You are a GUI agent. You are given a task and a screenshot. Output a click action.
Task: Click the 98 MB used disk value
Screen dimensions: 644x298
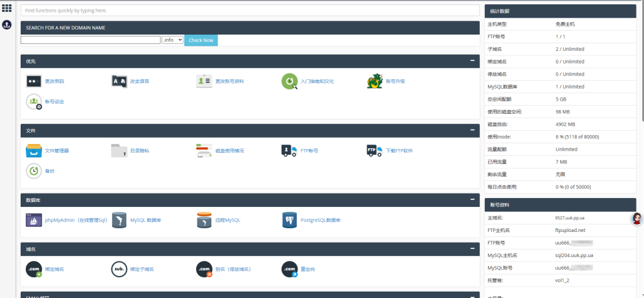click(562, 112)
